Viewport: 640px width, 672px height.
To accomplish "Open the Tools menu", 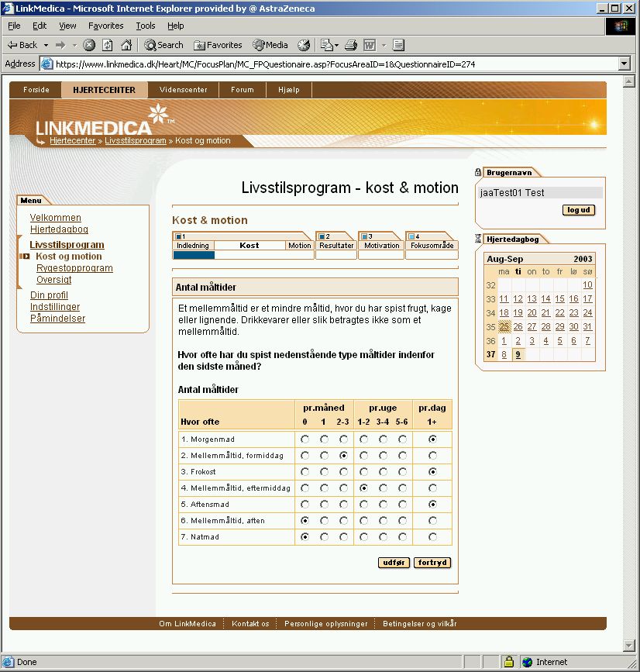I will tap(146, 26).
